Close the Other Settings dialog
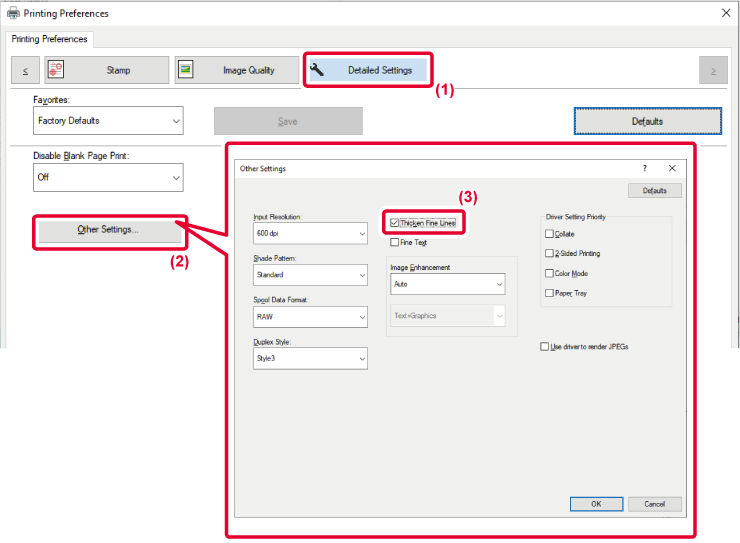This screenshot has width=740, height=543. tap(672, 169)
